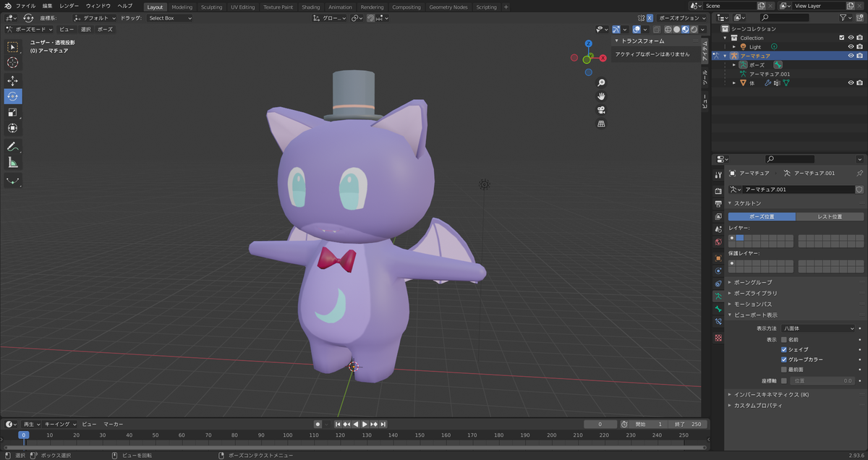Screen dimensions: 868x460
Task: Select rendered viewport shading mode
Action: click(694, 30)
